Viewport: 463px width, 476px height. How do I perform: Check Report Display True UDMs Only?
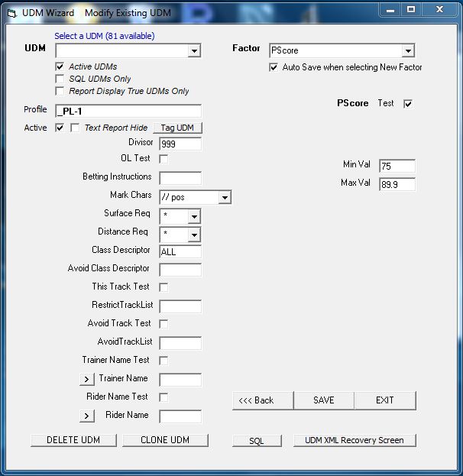point(60,91)
